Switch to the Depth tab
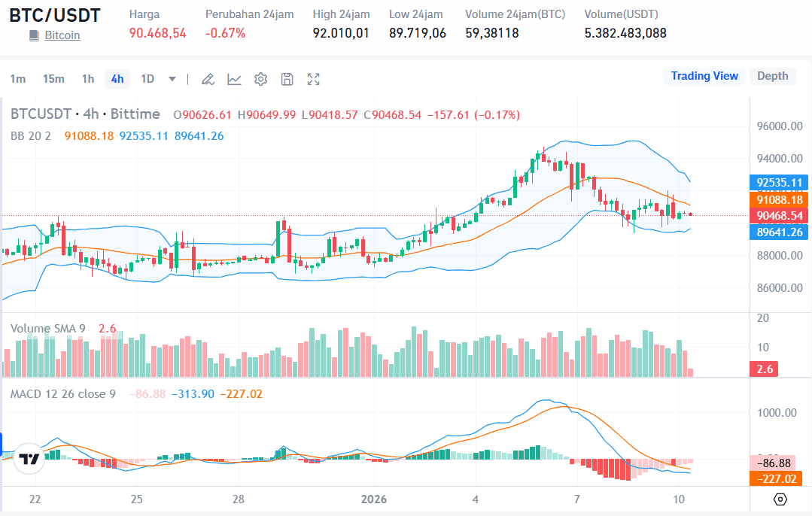 [772, 76]
